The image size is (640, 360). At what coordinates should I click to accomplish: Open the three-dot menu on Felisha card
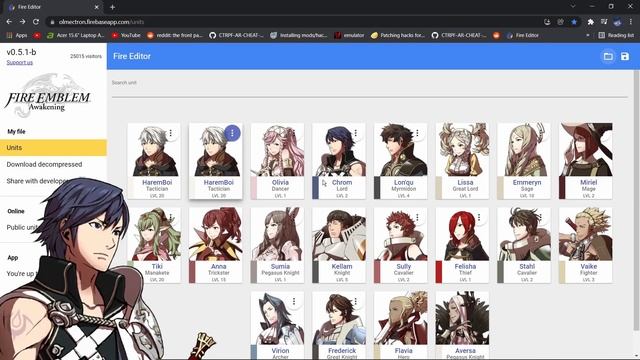click(479, 217)
